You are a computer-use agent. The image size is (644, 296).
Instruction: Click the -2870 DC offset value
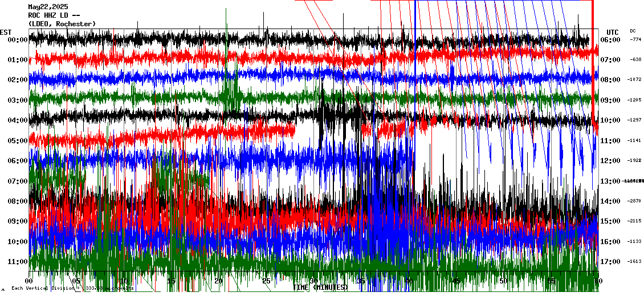[635, 201]
